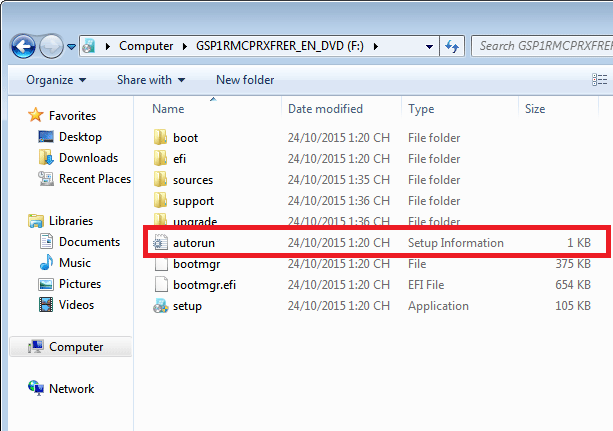Open Recent Places in Favorites
613x431 pixels.
[94, 179]
